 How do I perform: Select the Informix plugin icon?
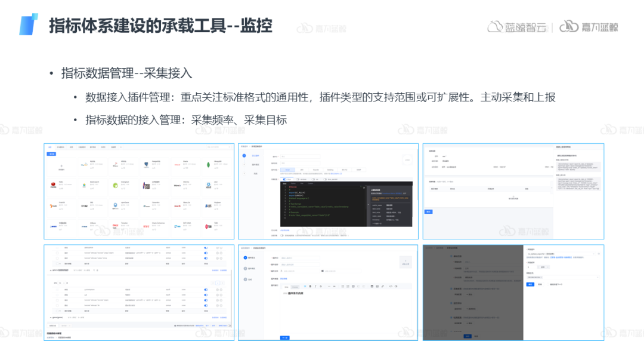177,186
